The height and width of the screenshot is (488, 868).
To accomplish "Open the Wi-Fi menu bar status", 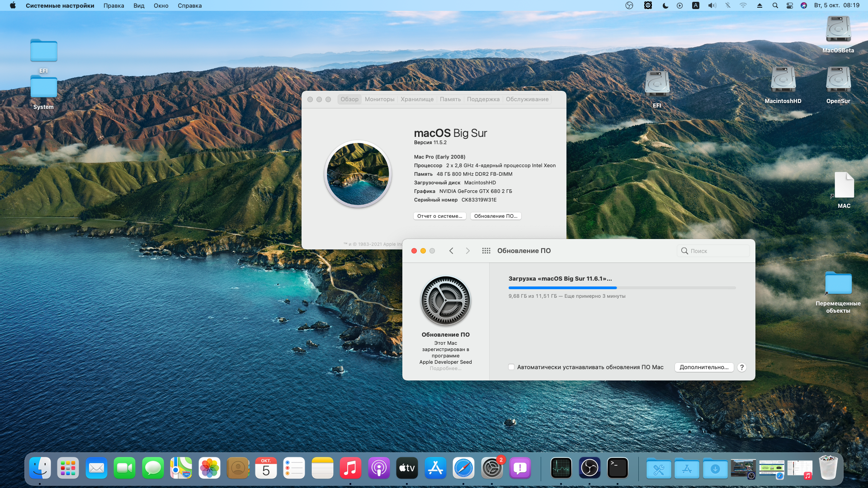I will [743, 5].
